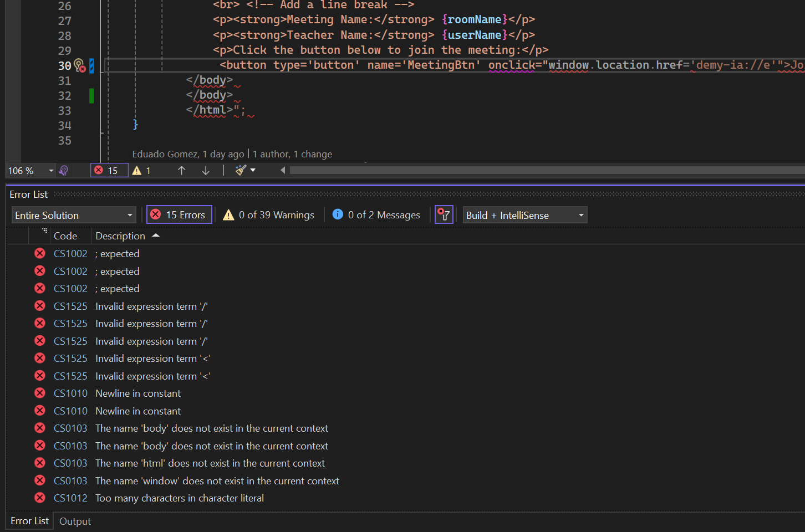
Task: Sort by the Code column header
Action: click(65, 236)
